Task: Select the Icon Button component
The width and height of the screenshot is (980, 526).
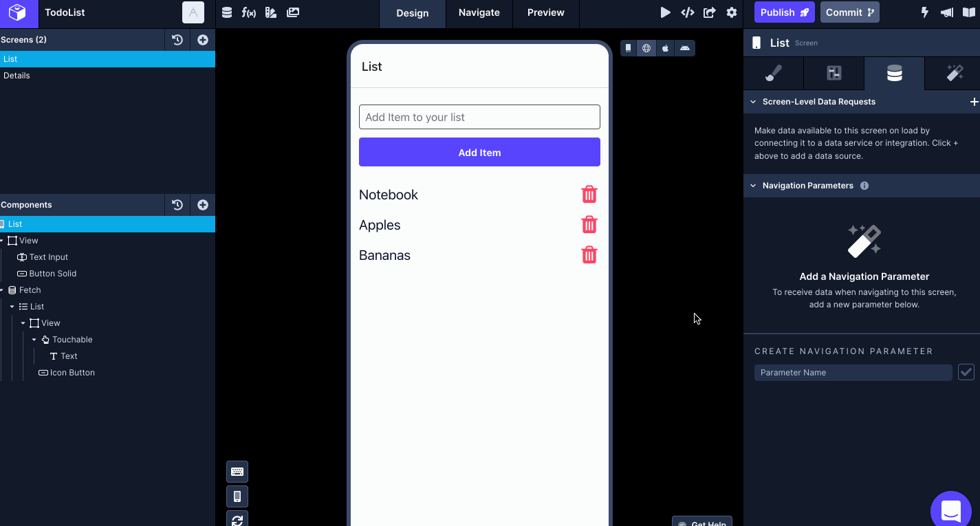Action: 72,373
